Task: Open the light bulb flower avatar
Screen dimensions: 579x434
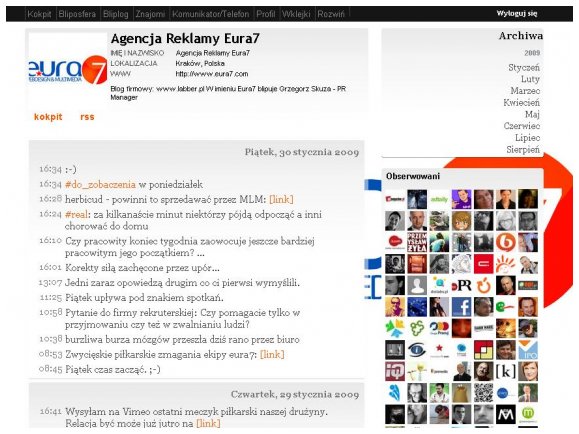Action: (x=417, y=372)
